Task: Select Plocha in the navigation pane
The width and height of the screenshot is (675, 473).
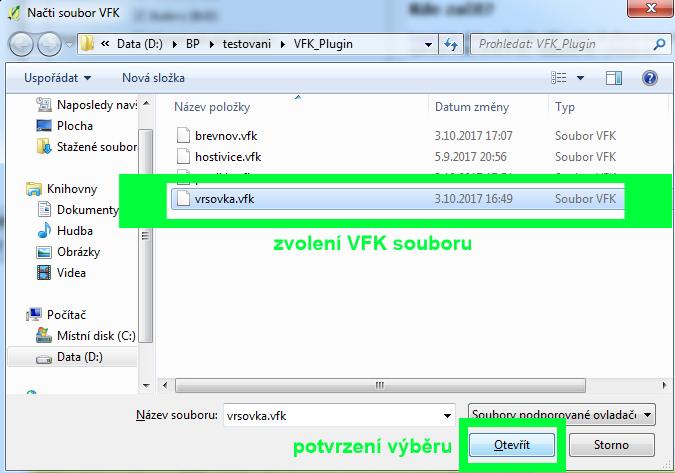Action: (65, 126)
